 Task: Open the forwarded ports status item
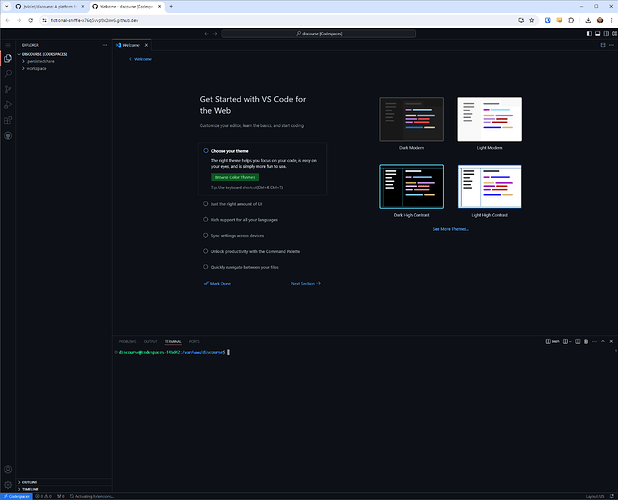tap(61, 496)
